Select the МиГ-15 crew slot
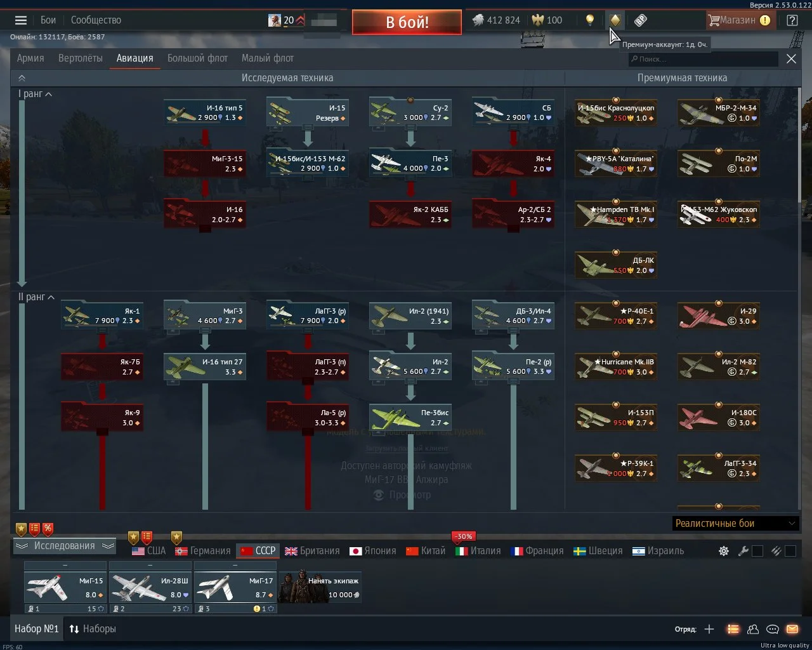This screenshot has height=650, width=812. pyautogui.click(x=65, y=587)
